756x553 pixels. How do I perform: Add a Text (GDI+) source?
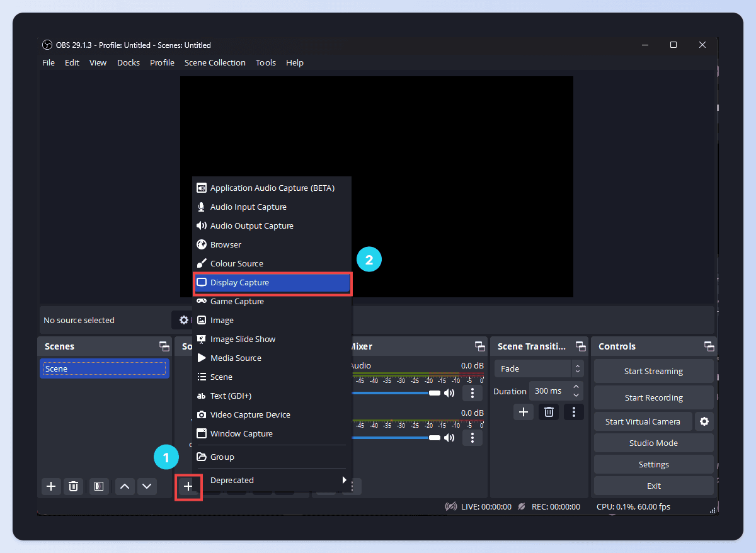(272, 396)
